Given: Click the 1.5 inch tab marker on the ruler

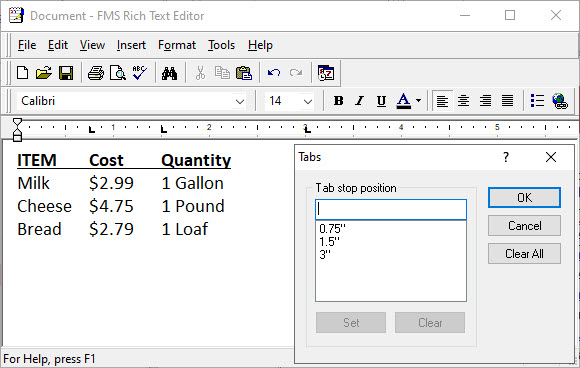Looking at the screenshot, I should (x=163, y=129).
